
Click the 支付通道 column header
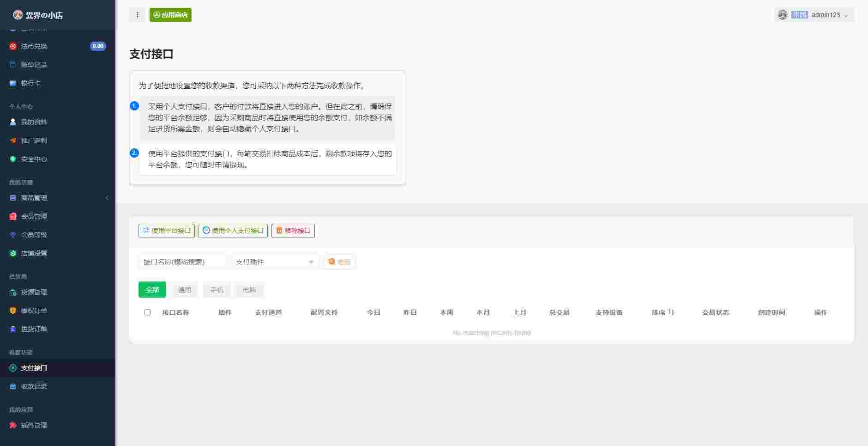(x=268, y=312)
